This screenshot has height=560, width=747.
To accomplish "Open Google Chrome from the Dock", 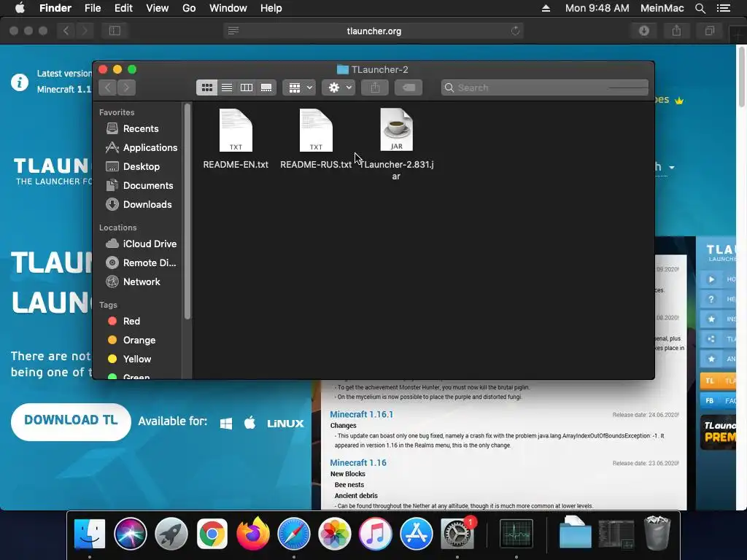I will pyautogui.click(x=212, y=533).
